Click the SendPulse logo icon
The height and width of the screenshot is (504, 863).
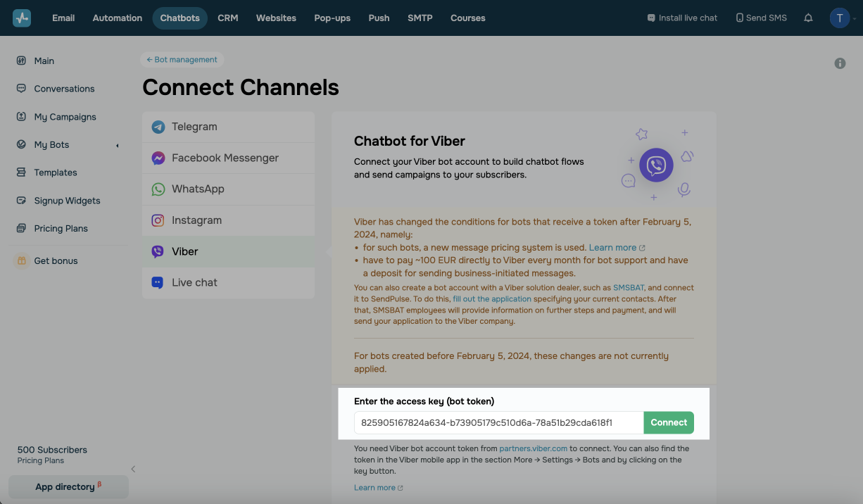[22, 18]
